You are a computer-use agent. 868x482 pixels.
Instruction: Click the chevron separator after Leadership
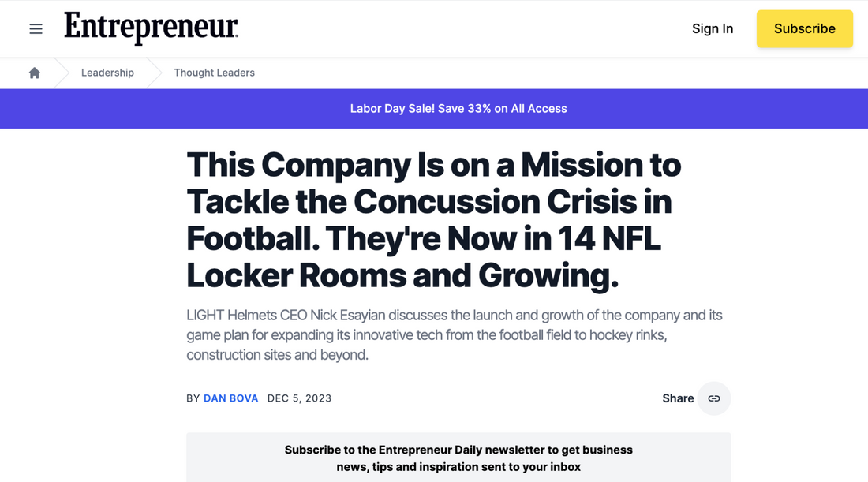(x=154, y=73)
